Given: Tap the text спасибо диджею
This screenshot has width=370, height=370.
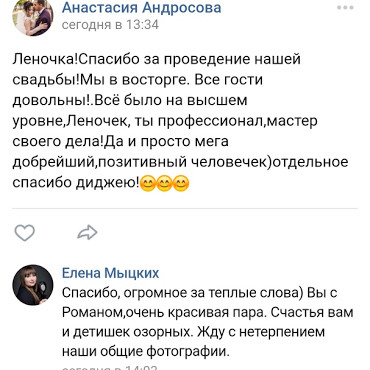Looking at the screenshot, I should 74,183.
